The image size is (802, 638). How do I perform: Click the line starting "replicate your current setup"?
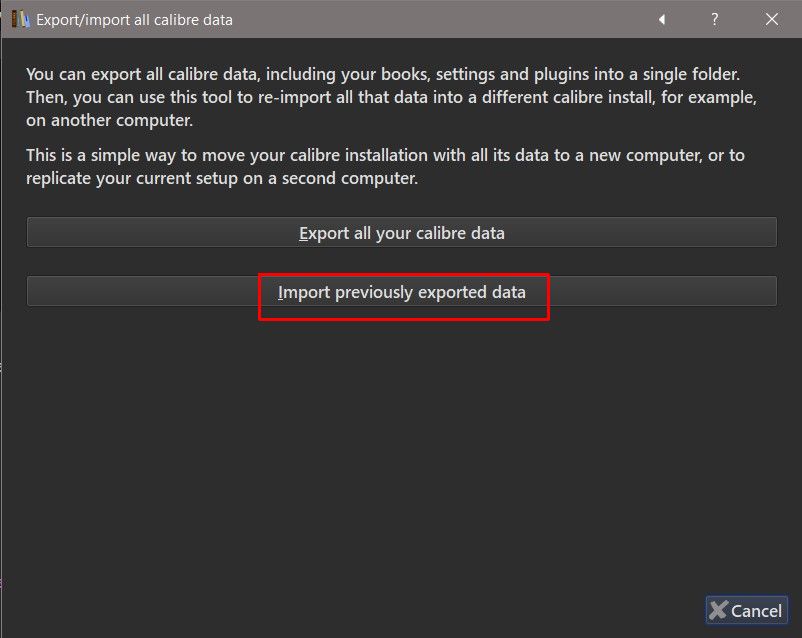coord(221,179)
